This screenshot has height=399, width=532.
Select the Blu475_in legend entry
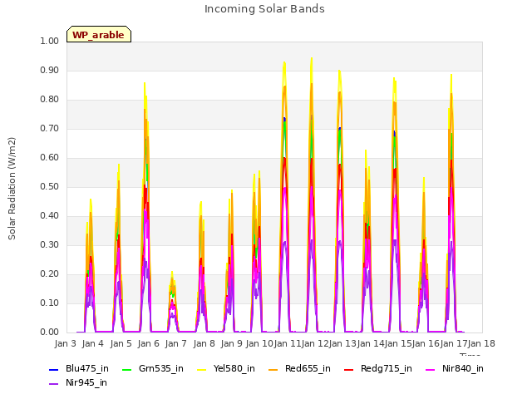pos(79,368)
